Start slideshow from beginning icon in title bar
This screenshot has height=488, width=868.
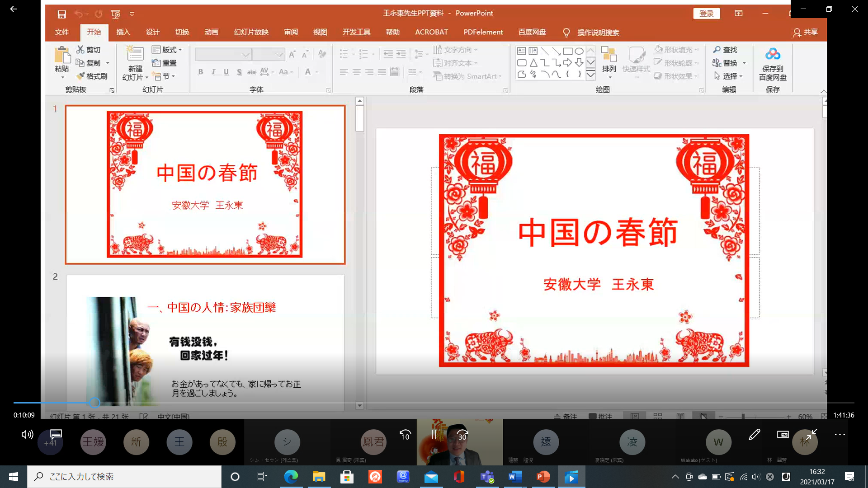[116, 14]
